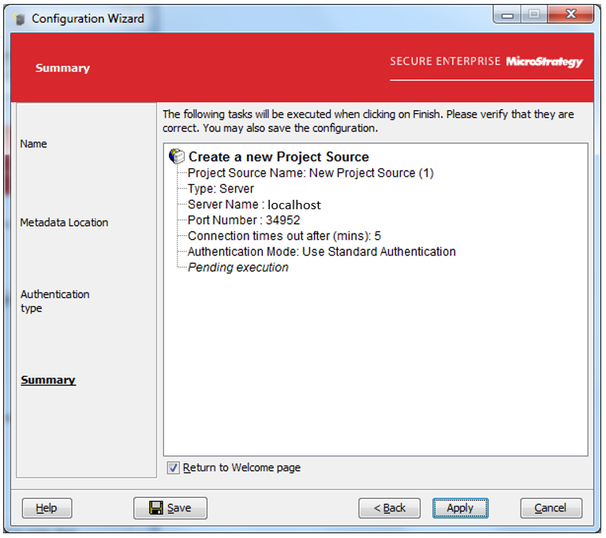Select the Pending execution entry
The width and height of the screenshot is (606, 538).
point(238,268)
